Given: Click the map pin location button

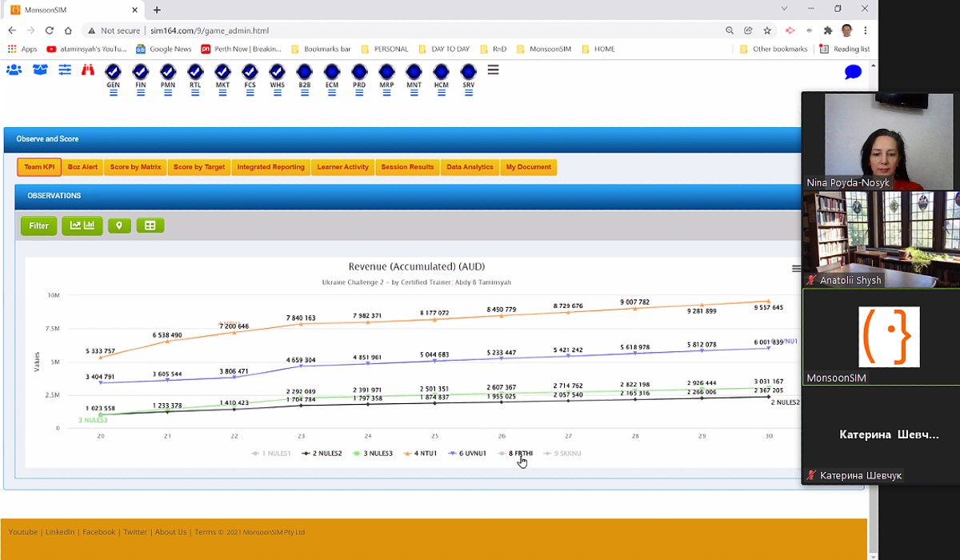Looking at the screenshot, I should [119, 226].
